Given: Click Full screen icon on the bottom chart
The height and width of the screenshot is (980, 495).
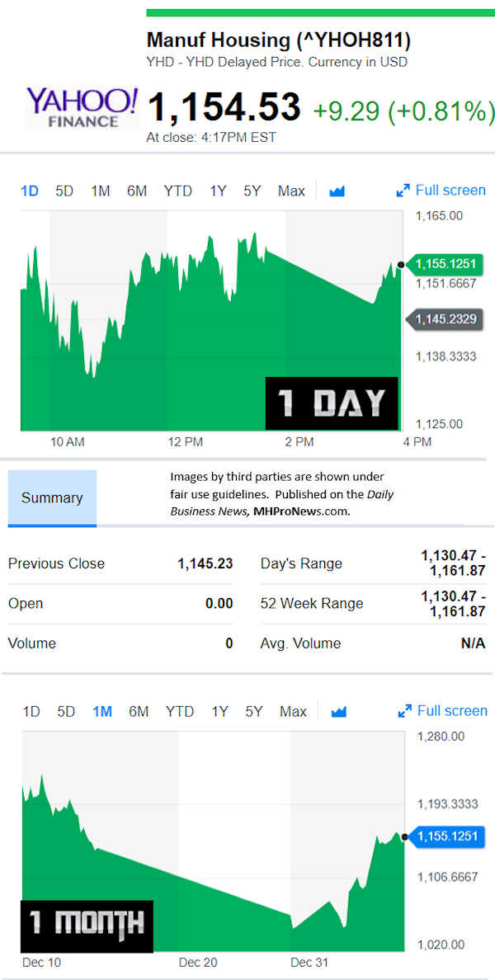Looking at the screenshot, I should [x=404, y=711].
